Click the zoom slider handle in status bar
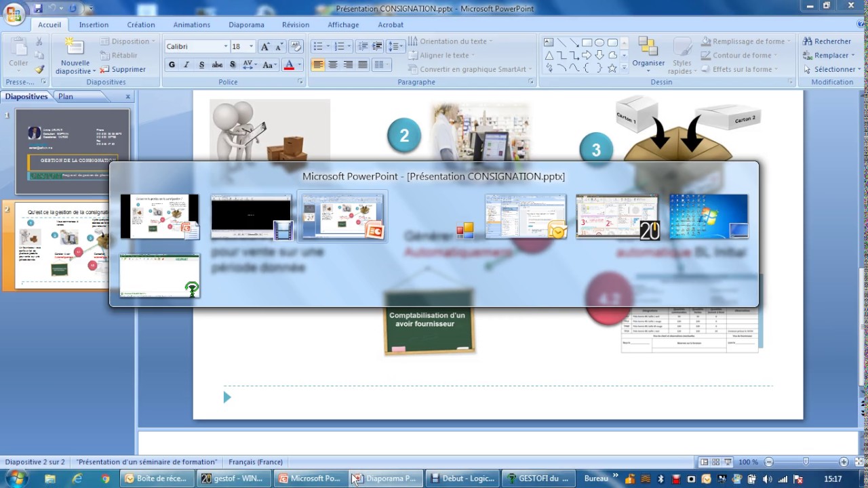 806,462
